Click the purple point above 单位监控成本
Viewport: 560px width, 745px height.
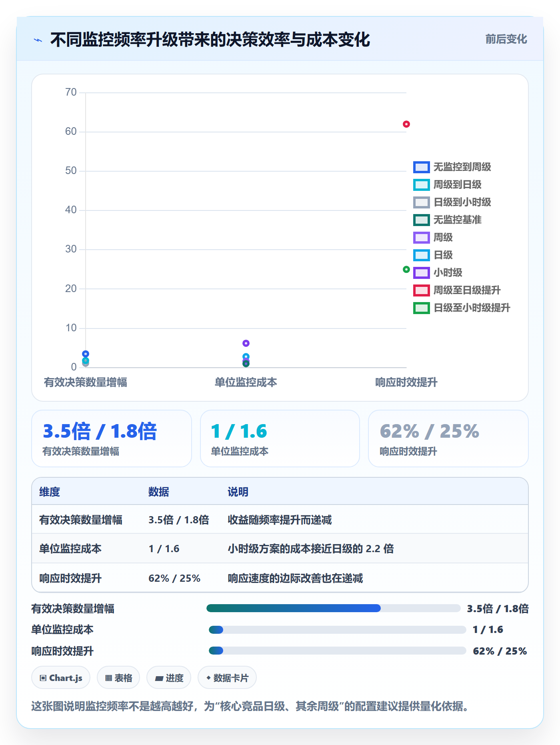coord(246,343)
